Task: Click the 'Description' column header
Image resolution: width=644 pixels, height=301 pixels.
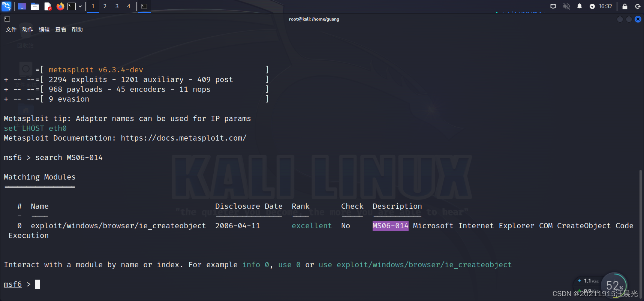Action: pos(397,206)
